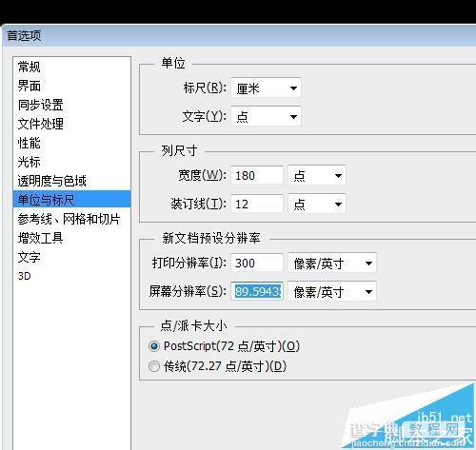Select the highlighted 单位与标尺 category

(x=72, y=200)
